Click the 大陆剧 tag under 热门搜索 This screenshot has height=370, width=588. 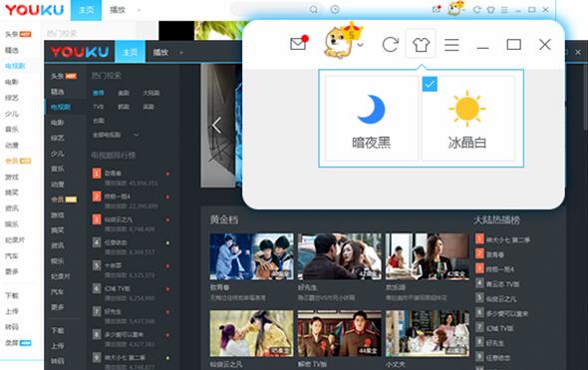click(x=151, y=93)
